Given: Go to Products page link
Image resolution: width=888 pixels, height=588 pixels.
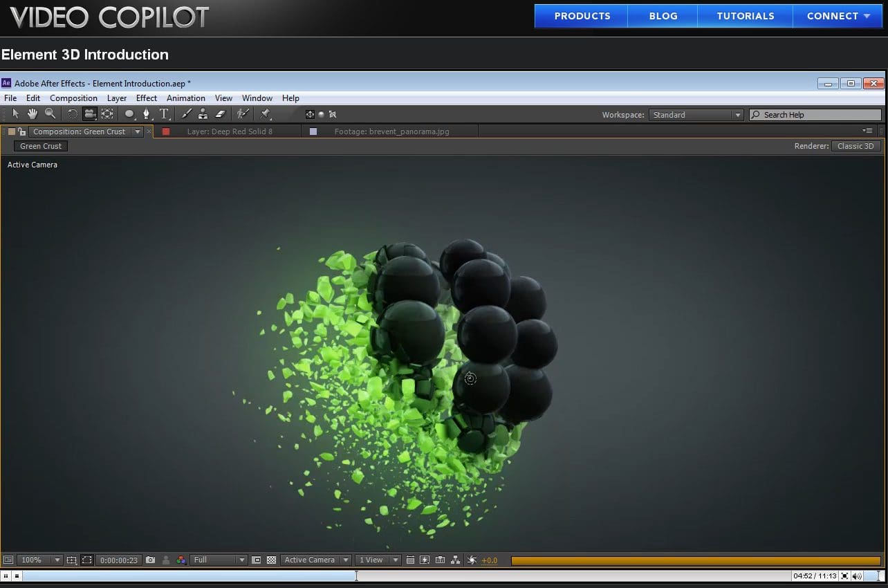Looking at the screenshot, I should (582, 16).
